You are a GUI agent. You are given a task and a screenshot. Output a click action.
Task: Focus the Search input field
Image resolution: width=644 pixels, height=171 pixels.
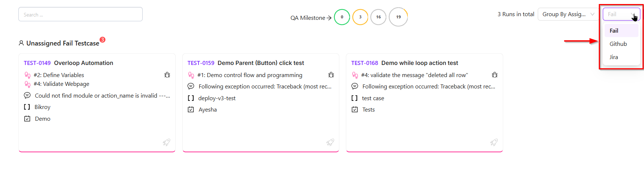click(x=80, y=14)
